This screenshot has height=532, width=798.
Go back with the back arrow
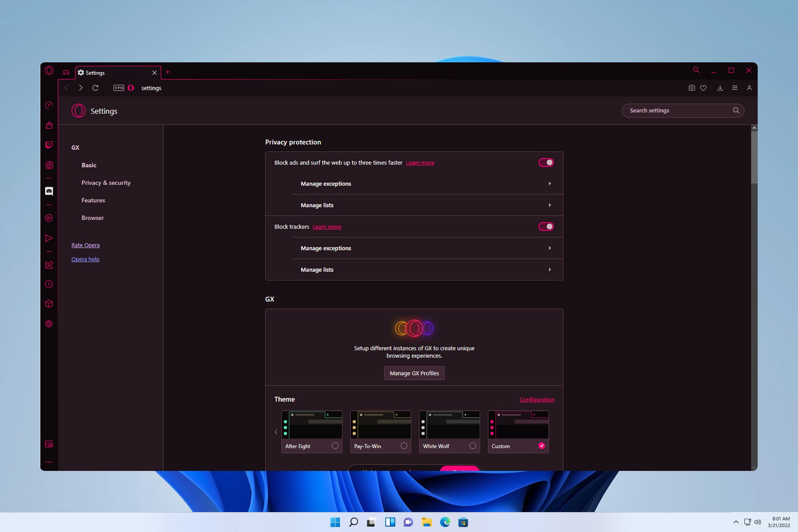66,88
